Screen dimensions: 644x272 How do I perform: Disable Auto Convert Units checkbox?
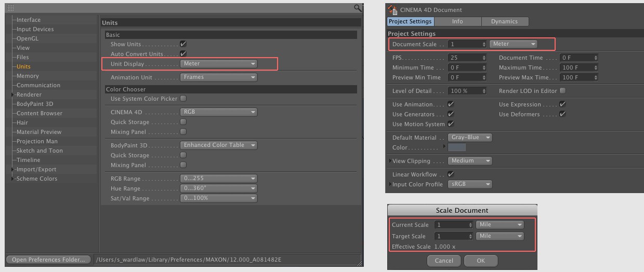click(x=183, y=54)
